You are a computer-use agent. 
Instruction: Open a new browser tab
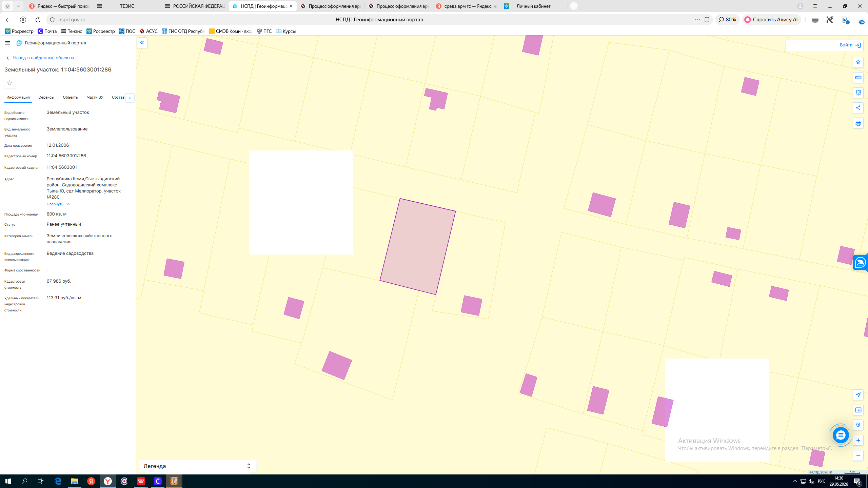click(574, 6)
